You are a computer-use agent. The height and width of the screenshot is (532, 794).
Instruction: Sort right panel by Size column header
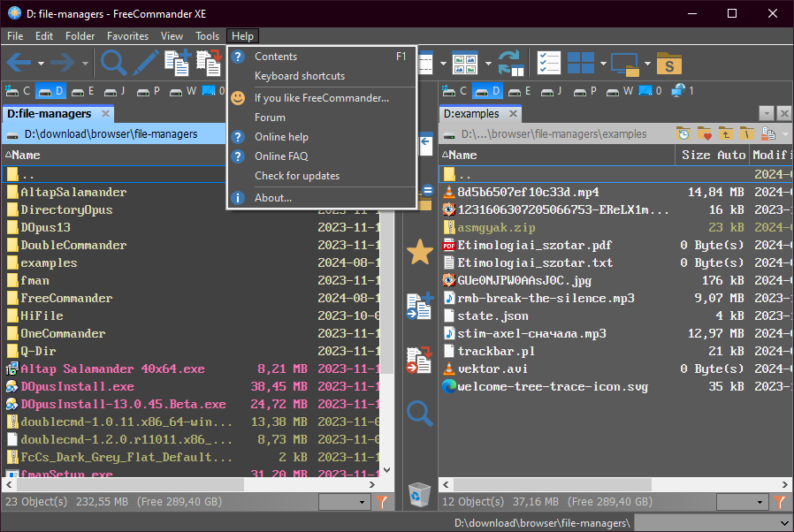point(696,155)
